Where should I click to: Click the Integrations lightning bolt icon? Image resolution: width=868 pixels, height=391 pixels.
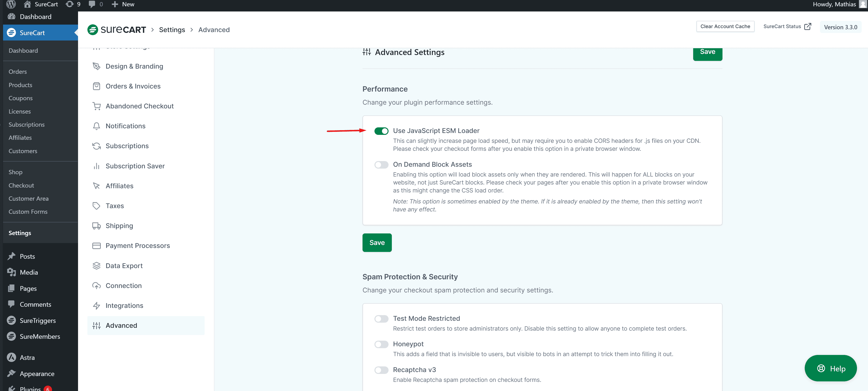pyautogui.click(x=96, y=306)
